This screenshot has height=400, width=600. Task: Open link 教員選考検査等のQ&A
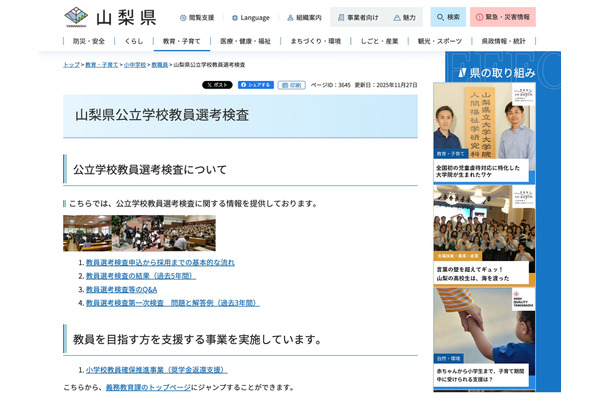click(x=121, y=290)
